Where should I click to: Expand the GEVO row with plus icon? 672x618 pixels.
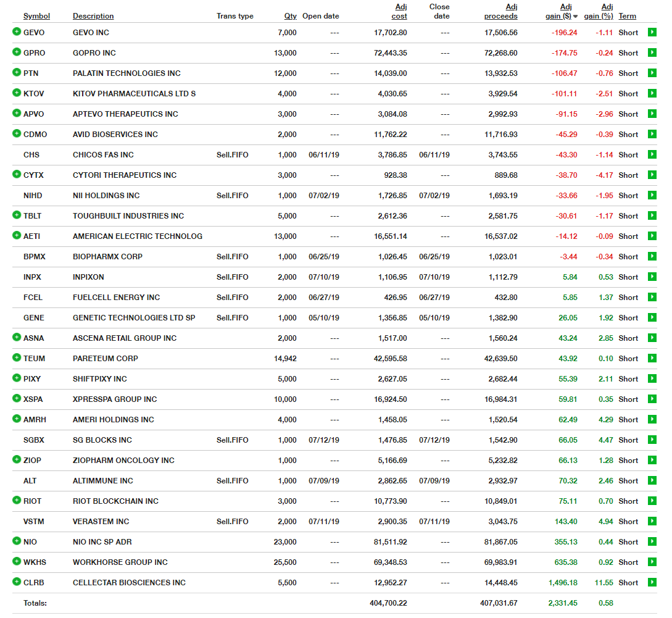click(x=17, y=31)
